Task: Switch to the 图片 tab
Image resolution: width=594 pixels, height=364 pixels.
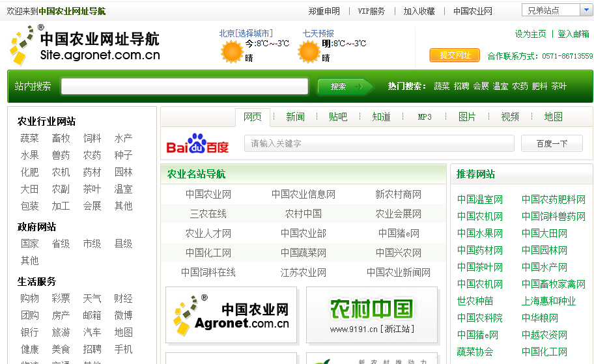Action: tap(467, 117)
